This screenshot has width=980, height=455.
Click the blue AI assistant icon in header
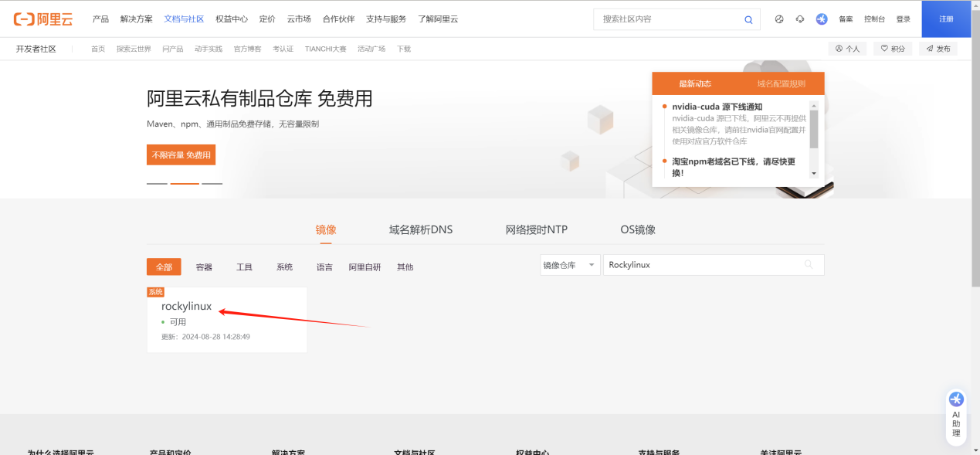[x=822, y=19]
